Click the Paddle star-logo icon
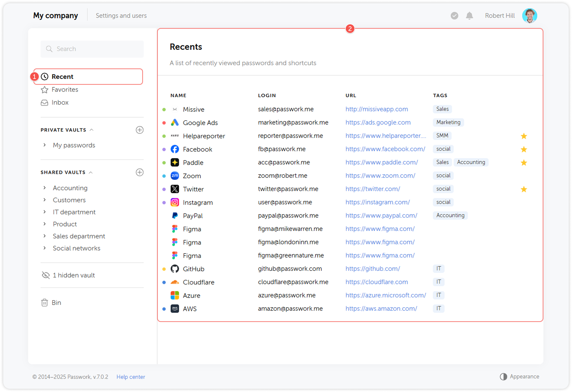This screenshot has height=392, width=572. tap(175, 162)
